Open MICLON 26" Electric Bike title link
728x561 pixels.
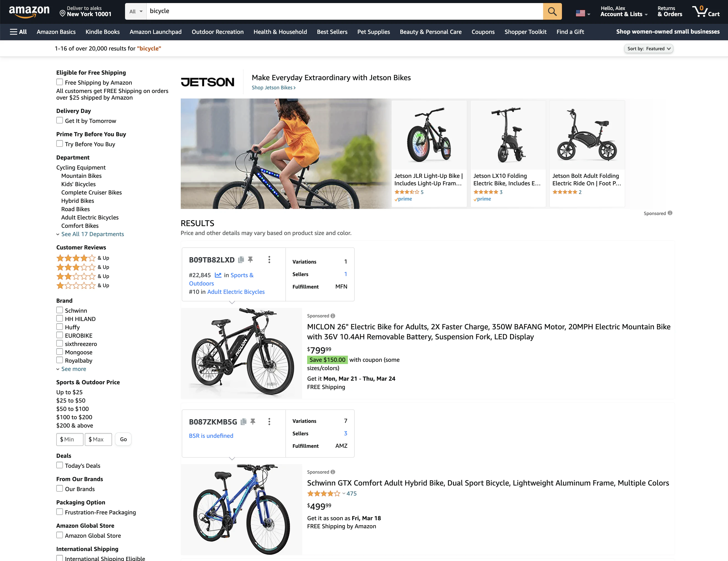pos(488,332)
